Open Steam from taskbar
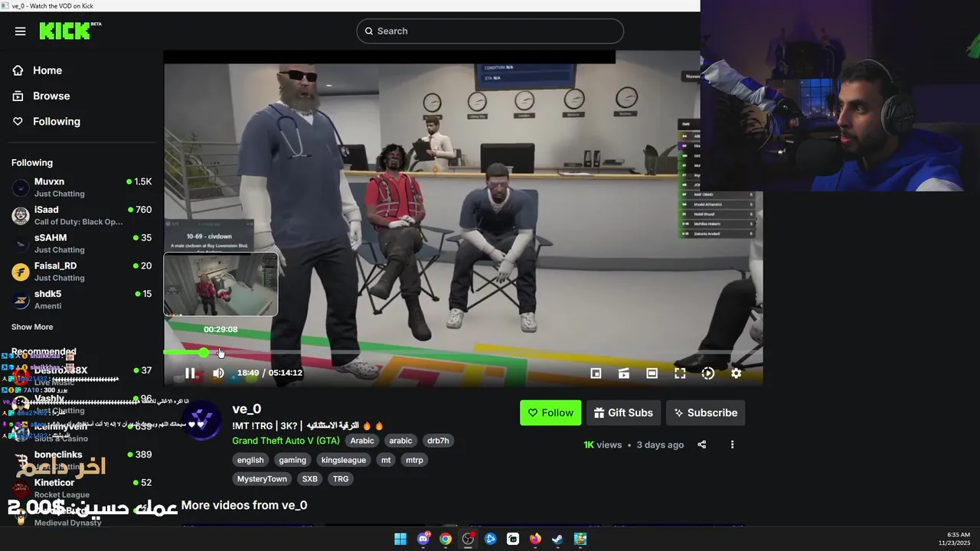The height and width of the screenshot is (551, 980). click(x=558, y=539)
